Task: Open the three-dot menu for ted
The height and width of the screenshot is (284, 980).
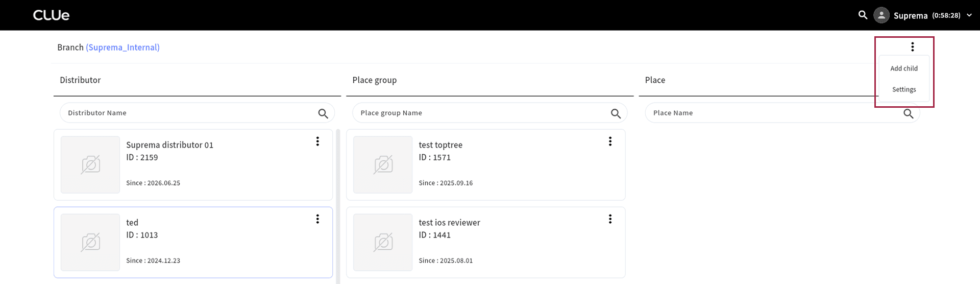Action: point(317,219)
